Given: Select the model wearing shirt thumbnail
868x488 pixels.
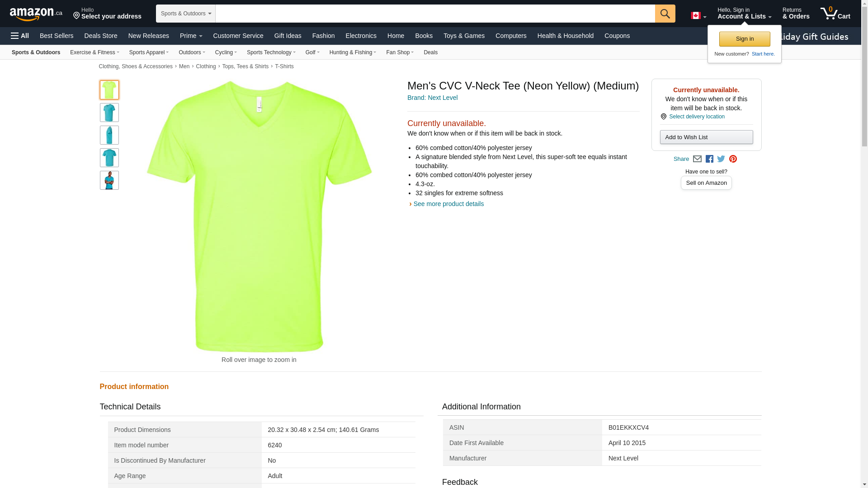Looking at the screenshot, I should (109, 180).
